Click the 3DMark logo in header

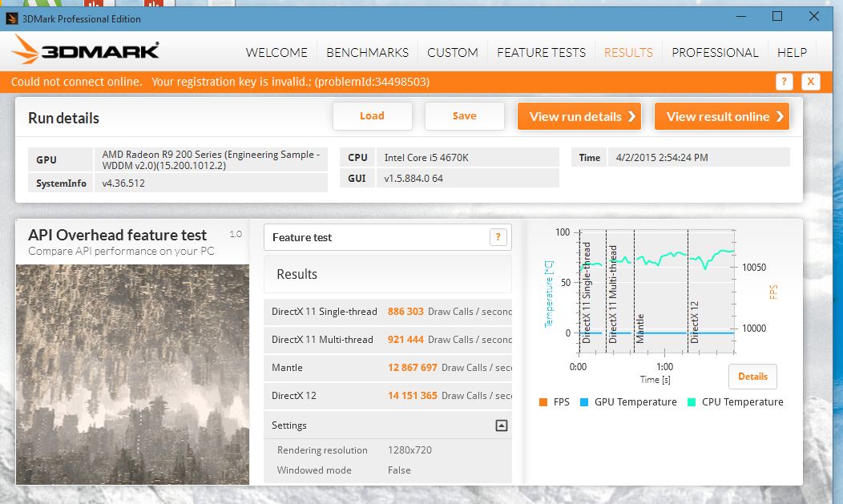pos(85,50)
